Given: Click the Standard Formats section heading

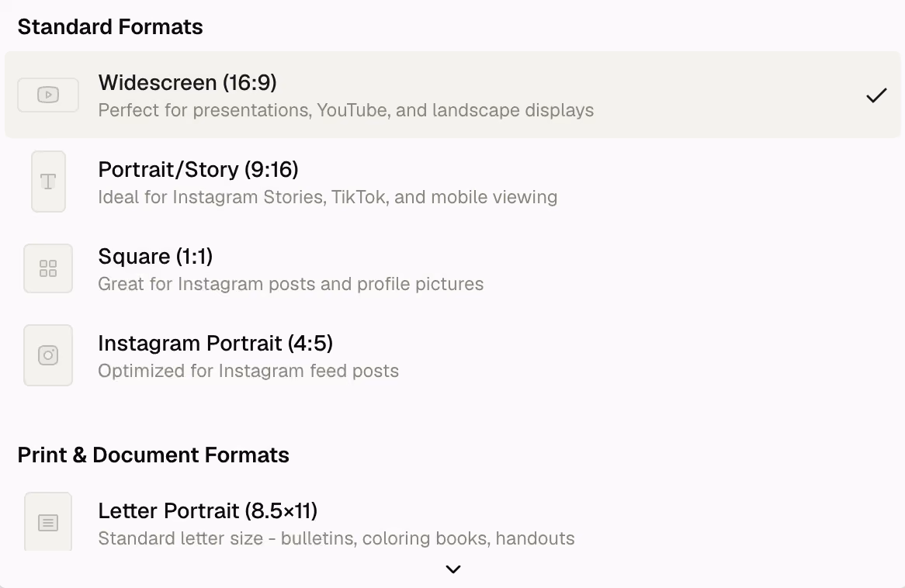Looking at the screenshot, I should (110, 27).
